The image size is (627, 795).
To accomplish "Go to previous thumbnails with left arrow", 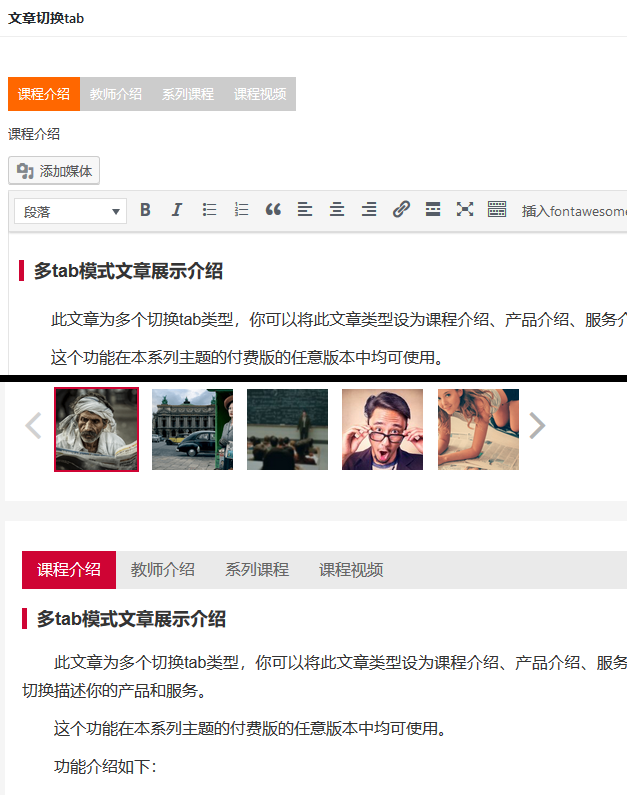I will pyautogui.click(x=33, y=425).
